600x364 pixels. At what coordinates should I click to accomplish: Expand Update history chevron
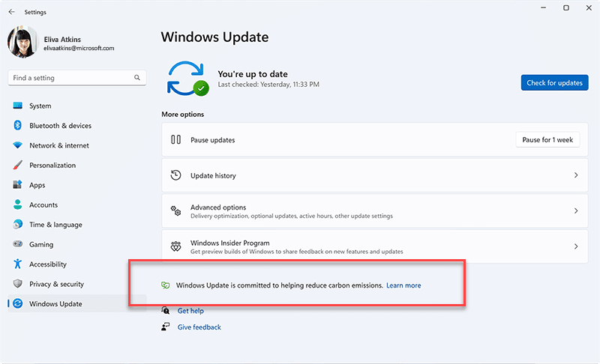[x=576, y=175]
